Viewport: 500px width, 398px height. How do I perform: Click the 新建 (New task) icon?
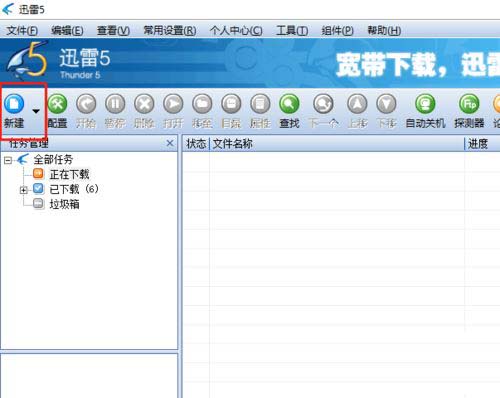click(x=14, y=104)
